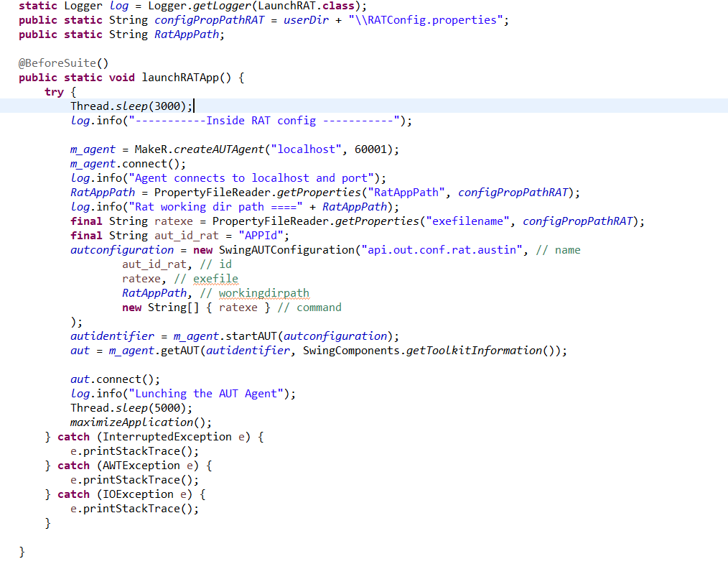Click the '// command' comment

tap(309, 308)
